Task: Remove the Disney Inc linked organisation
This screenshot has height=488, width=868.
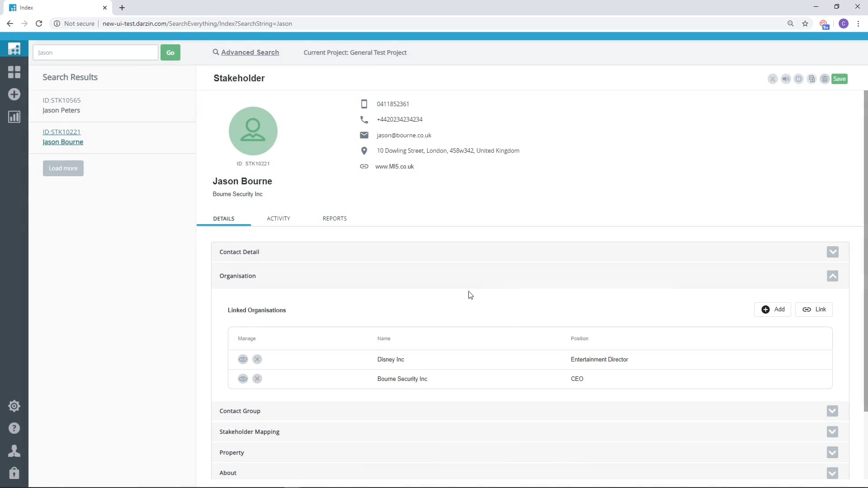Action: click(257, 360)
